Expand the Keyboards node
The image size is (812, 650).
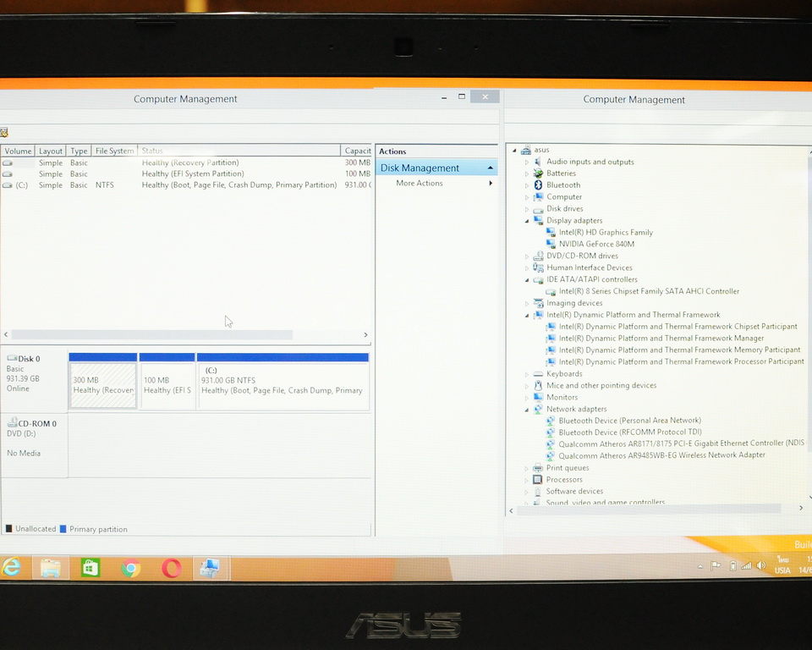point(527,374)
